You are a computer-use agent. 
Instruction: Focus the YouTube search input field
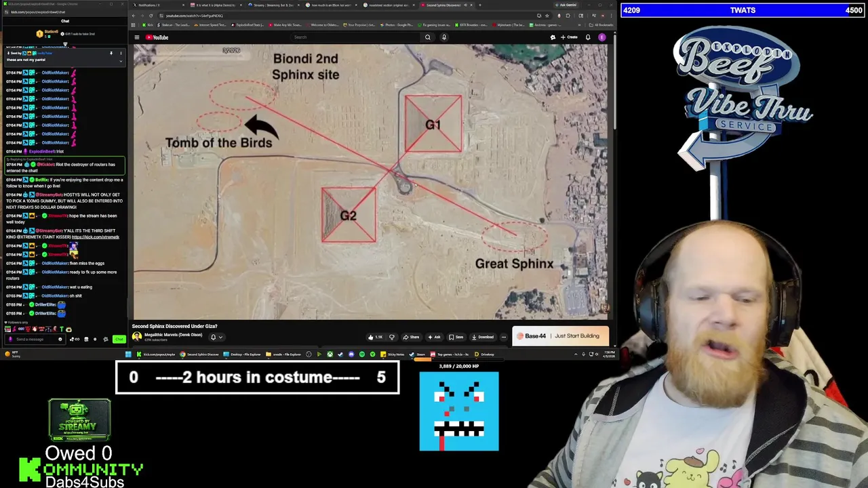(x=356, y=37)
